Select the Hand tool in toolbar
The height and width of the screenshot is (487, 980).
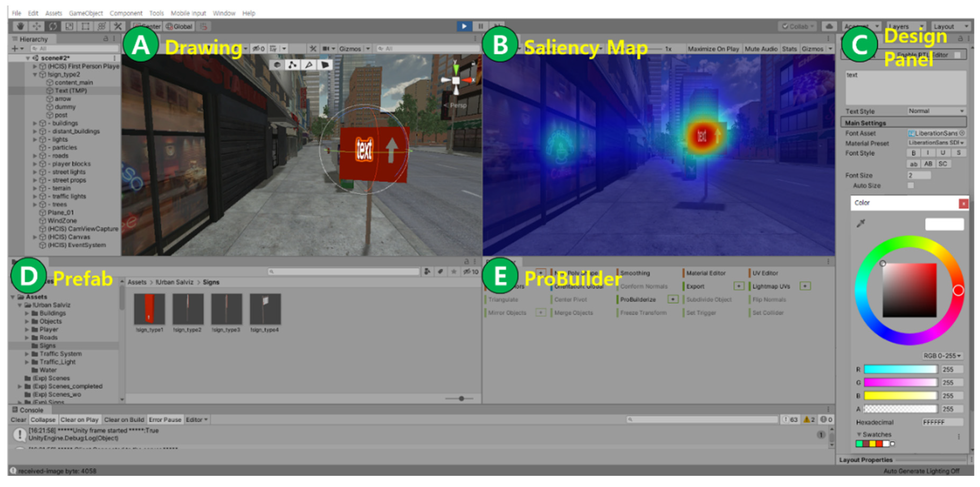tap(20, 26)
